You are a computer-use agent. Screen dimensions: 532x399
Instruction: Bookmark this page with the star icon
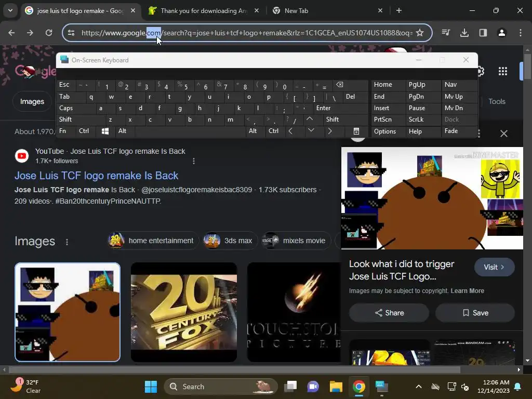tap(420, 33)
